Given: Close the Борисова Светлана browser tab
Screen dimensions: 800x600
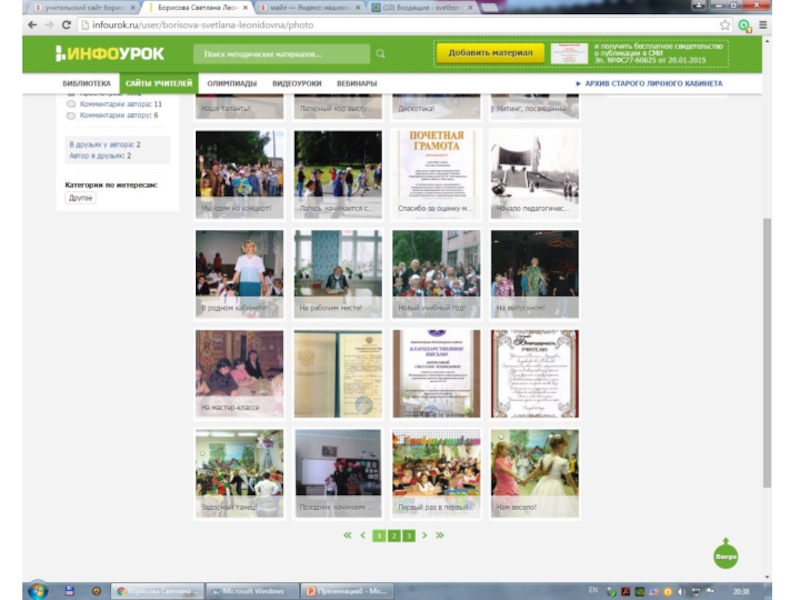Looking at the screenshot, I should click(245, 8).
